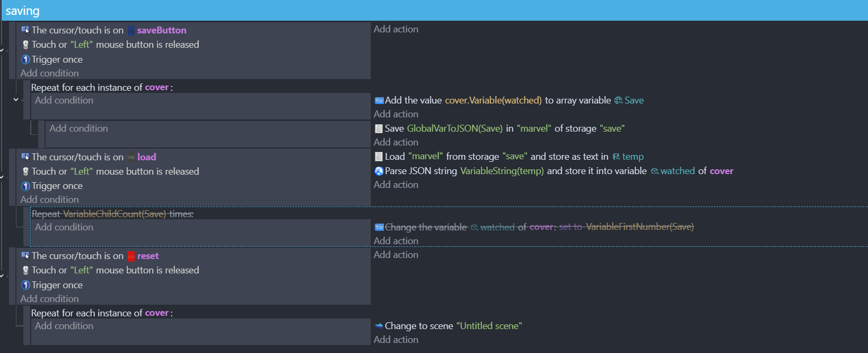Click the saveButton object icon
This screenshot has width=868, height=353.
(x=131, y=30)
